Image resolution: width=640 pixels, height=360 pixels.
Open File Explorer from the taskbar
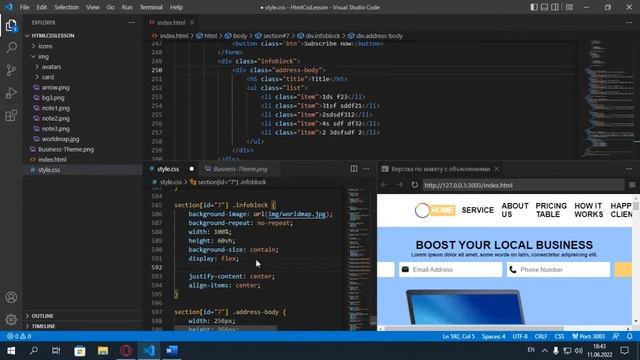click(x=103, y=351)
